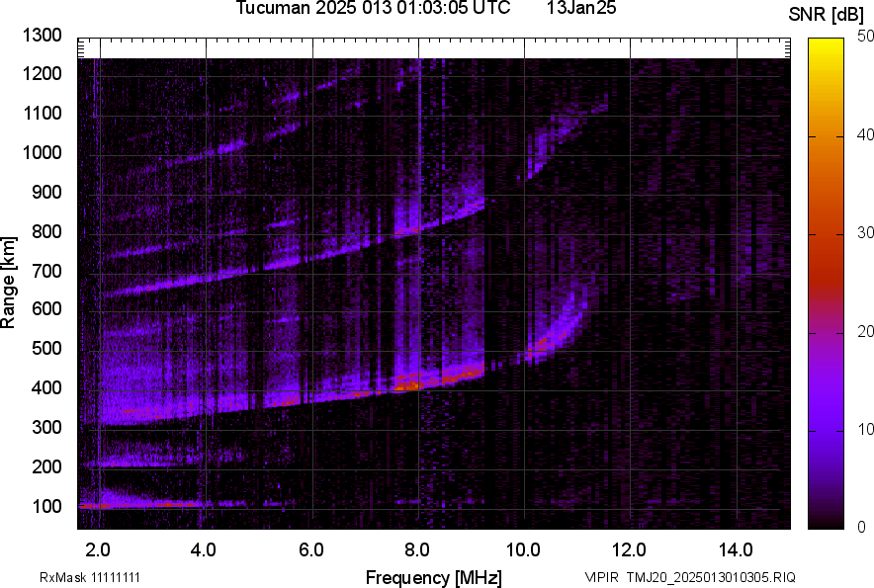This screenshot has height=588, width=874.
Task: Click the 14.0 frequency tick label
Action: [737, 549]
